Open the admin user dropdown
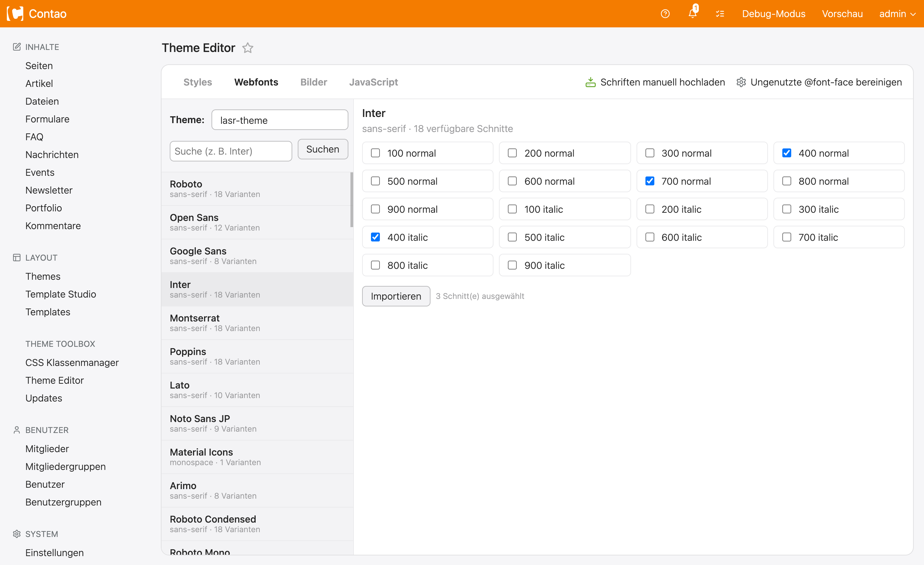This screenshot has width=924, height=565. 897,14
